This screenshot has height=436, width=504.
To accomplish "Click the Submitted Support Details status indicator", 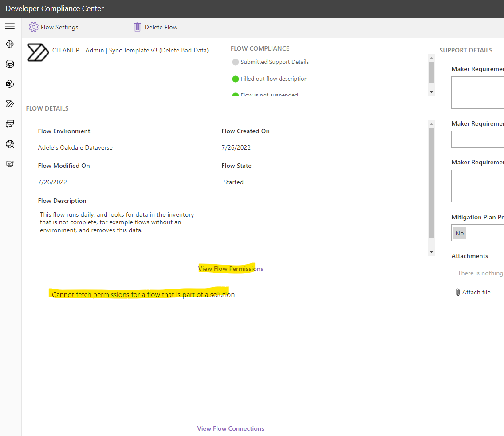I will 235,62.
